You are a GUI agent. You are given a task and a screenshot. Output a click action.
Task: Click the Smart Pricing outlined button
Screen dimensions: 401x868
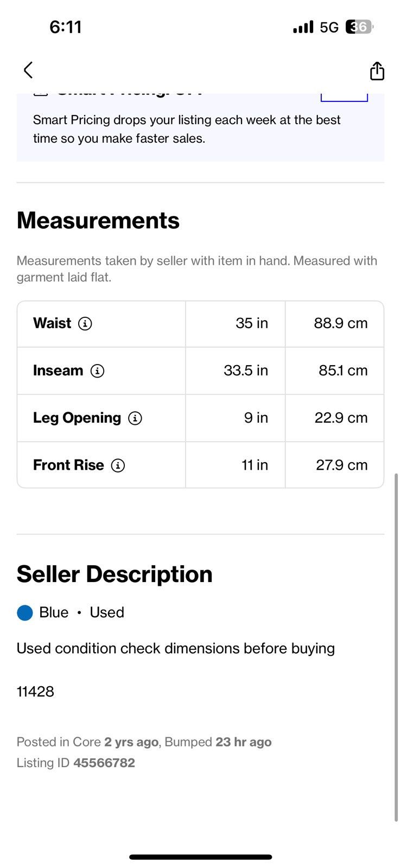pyautogui.click(x=344, y=97)
